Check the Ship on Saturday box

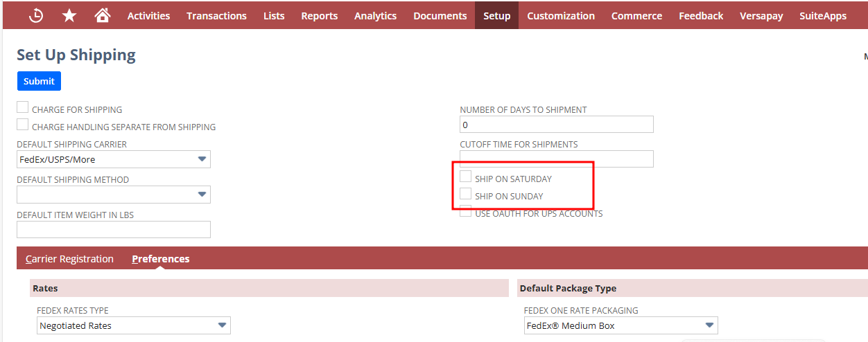[x=466, y=177]
